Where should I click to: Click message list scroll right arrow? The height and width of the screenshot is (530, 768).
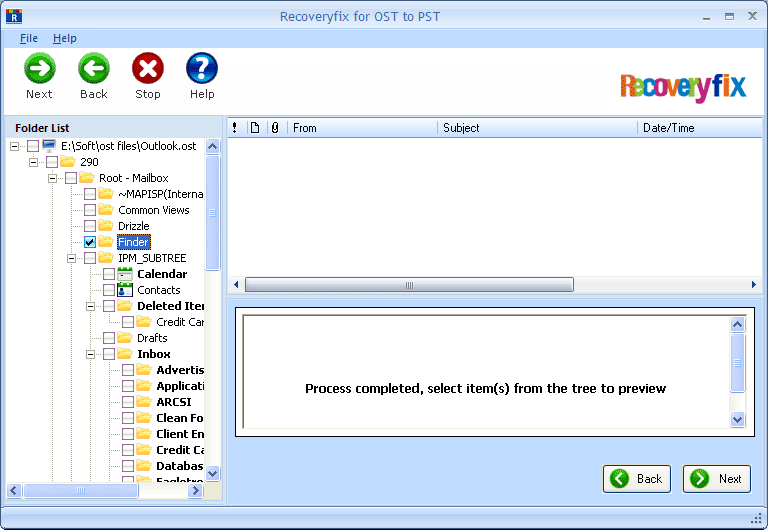point(754,285)
